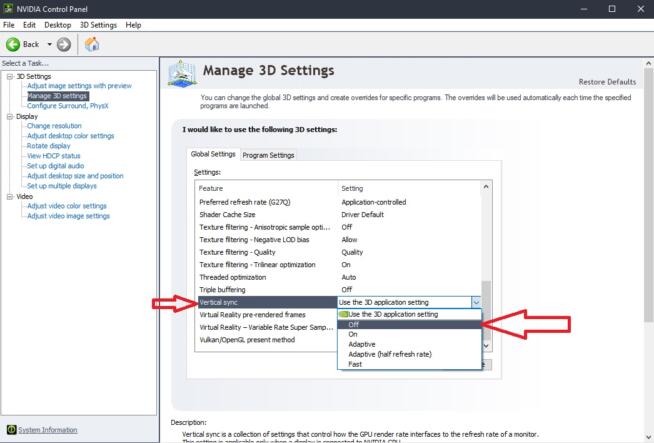The image size is (654, 443).
Task: Click the settings list scroll-down arrow
Action: click(x=486, y=346)
